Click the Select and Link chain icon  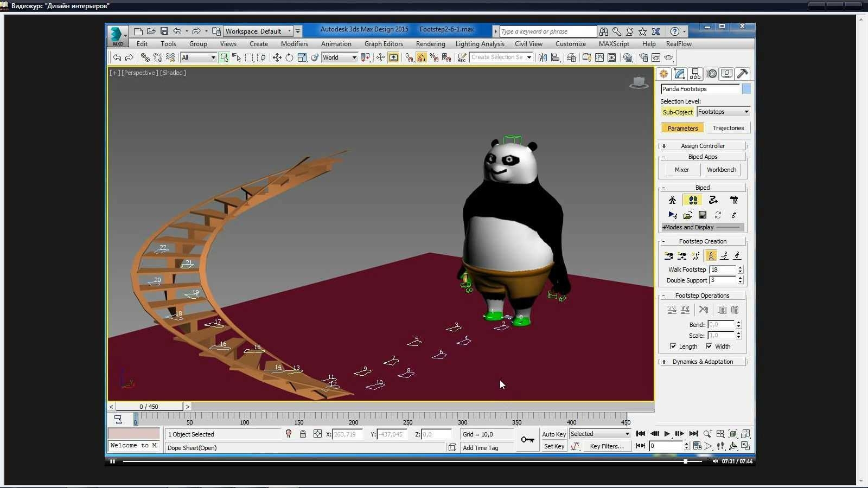145,57
